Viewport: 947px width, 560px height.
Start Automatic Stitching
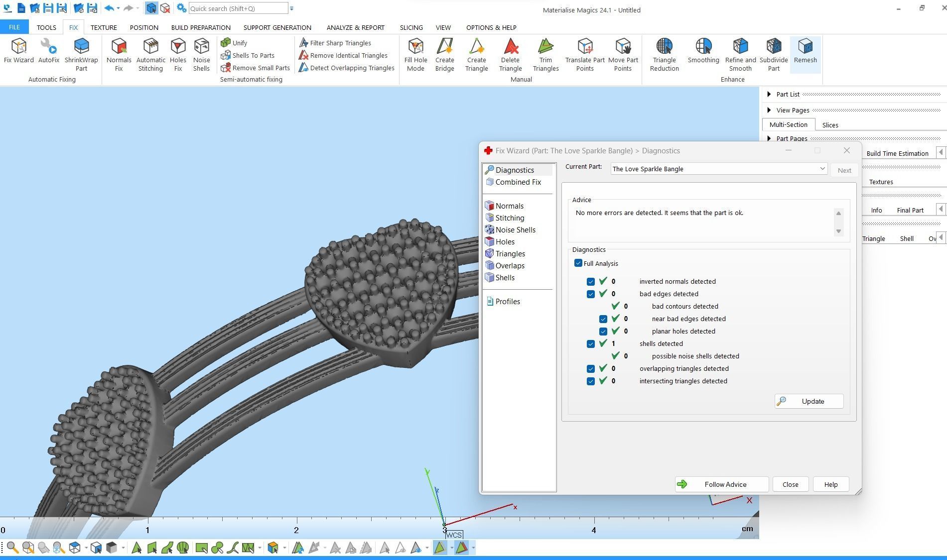(x=150, y=55)
